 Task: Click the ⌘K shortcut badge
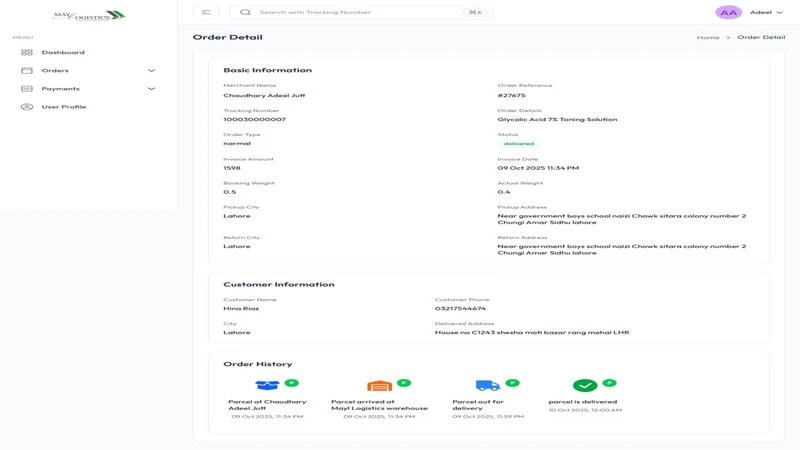point(476,12)
